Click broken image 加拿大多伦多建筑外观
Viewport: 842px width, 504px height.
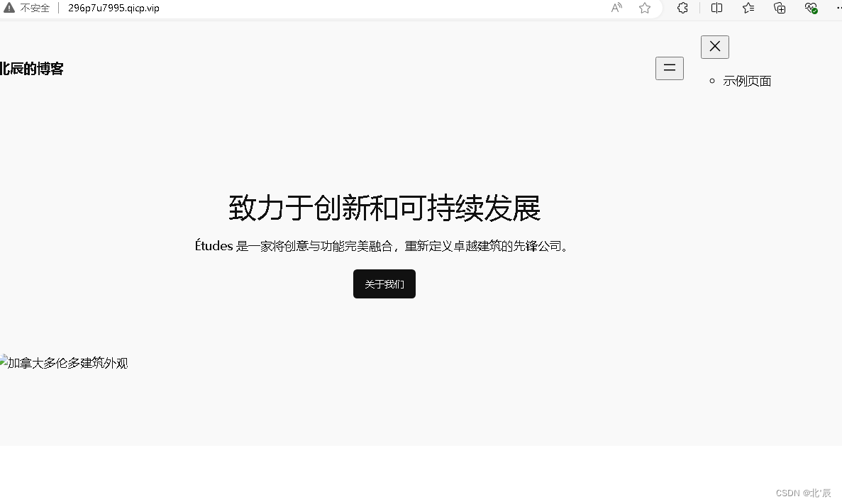64,363
